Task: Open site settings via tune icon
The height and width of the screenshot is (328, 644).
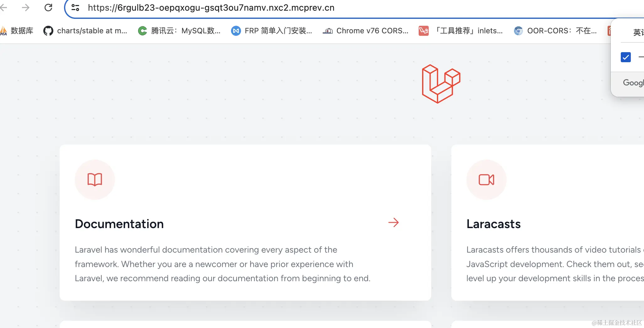Action: (75, 8)
